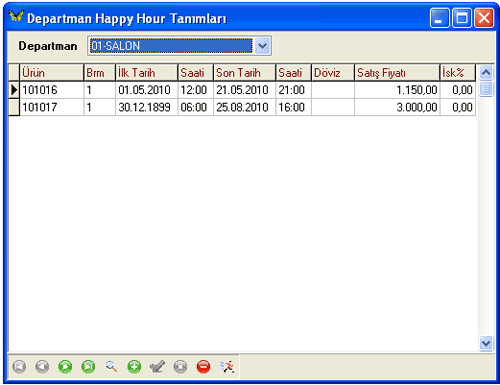Select product cell 101017
This screenshot has height=385, width=500.
point(52,107)
